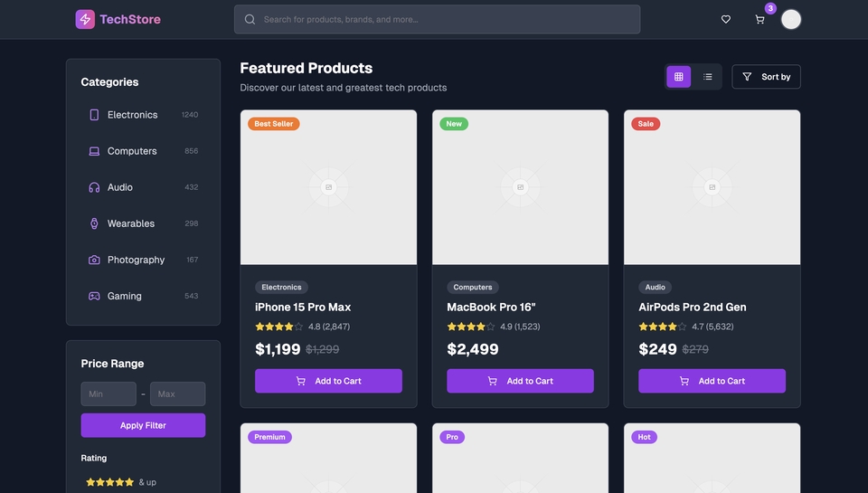
Task: Click the search magnifier icon
Action: click(250, 19)
